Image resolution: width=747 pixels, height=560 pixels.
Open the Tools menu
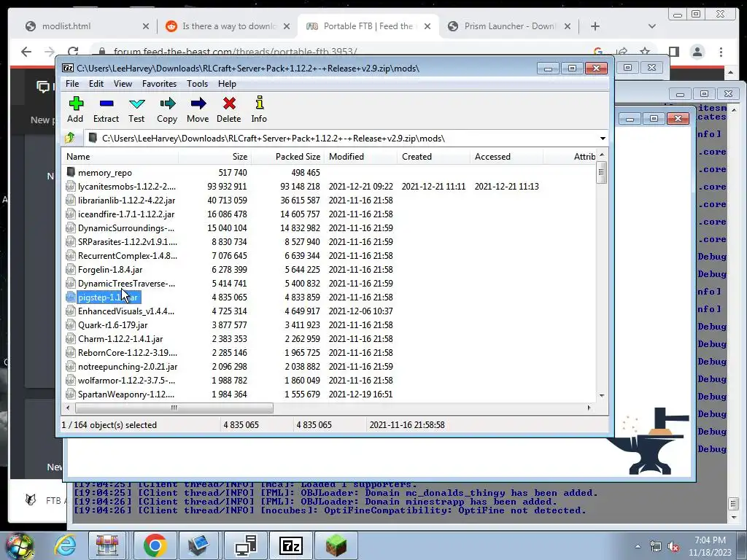(x=197, y=84)
